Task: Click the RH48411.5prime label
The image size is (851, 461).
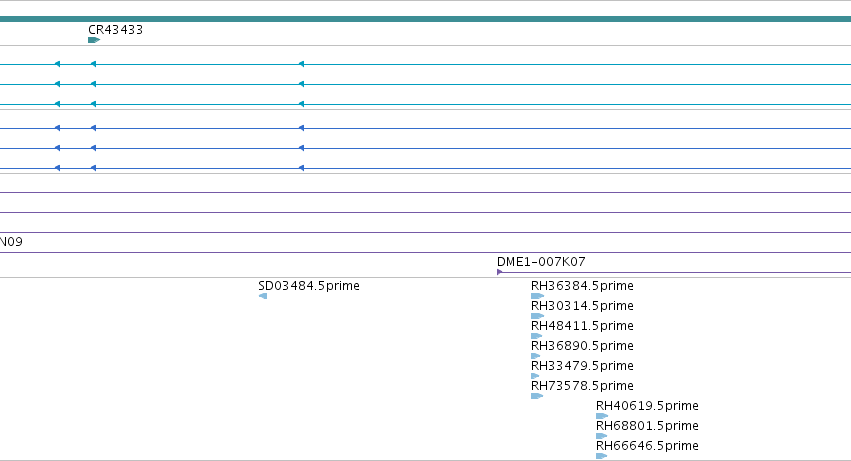Action: tap(582, 326)
